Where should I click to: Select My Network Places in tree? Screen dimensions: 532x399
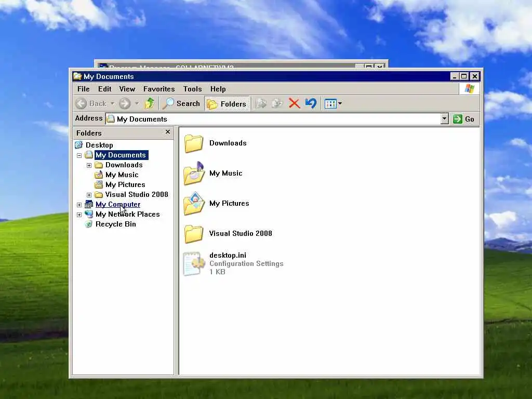coord(128,214)
